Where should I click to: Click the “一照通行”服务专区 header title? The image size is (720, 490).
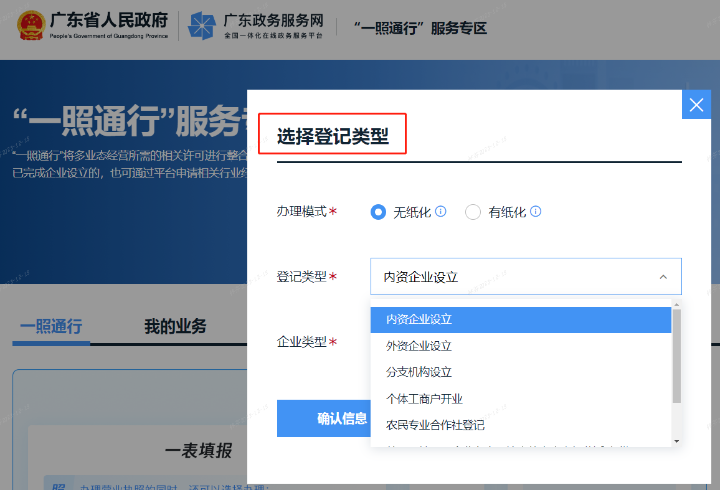pyautogui.click(x=420, y=28)
